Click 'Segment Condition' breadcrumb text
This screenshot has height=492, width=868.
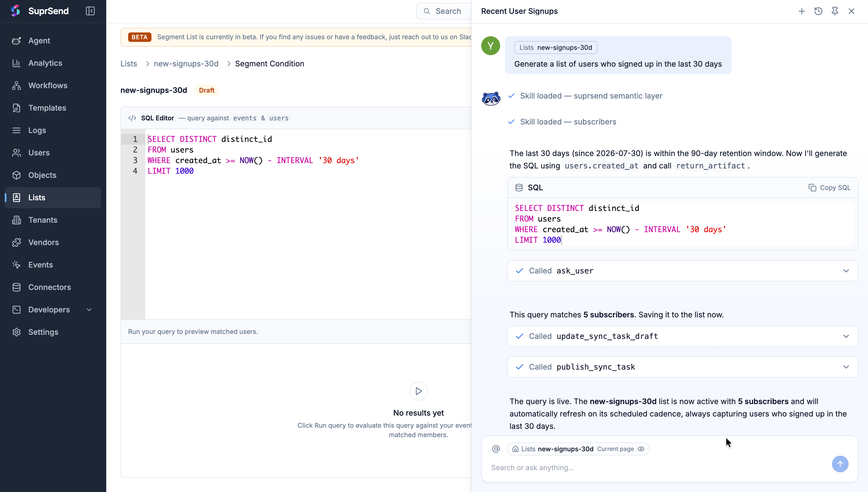tap(270, 63)
